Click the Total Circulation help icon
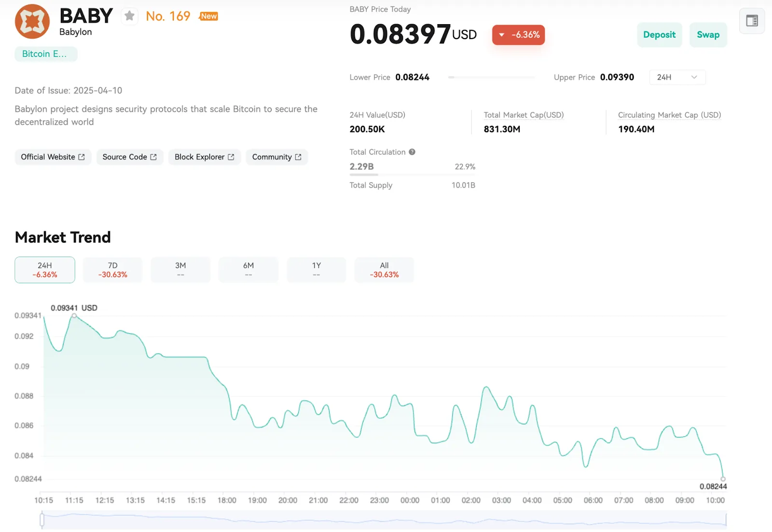This screenshot has height=532, width=772. tap(412, 152)
